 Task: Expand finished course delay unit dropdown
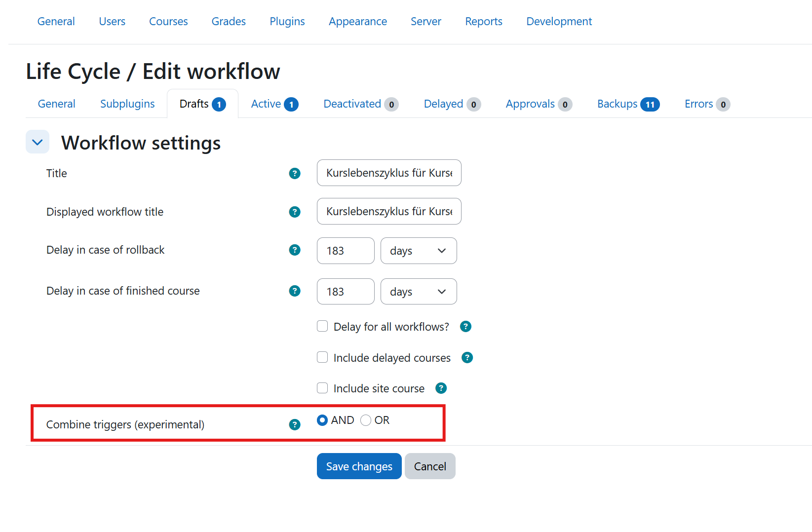click(x=418, y=292)
